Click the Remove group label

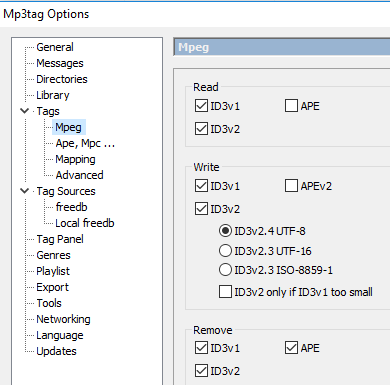tap(213, 330)
